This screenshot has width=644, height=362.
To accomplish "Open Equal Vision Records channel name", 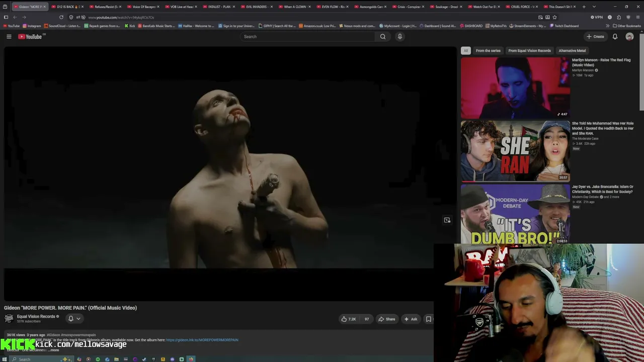I will coord(36,317).
